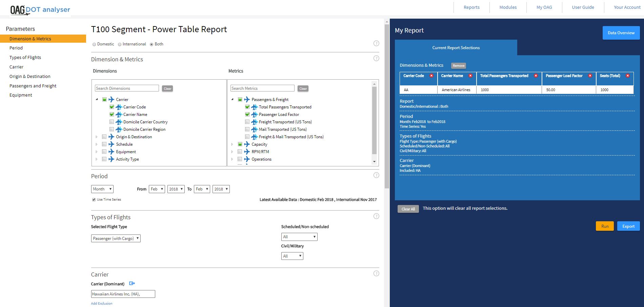Remove Seats (Total) column with red X
Image resolution: width=644 pixels, height=307 pixels.
[x=627, y=76]
